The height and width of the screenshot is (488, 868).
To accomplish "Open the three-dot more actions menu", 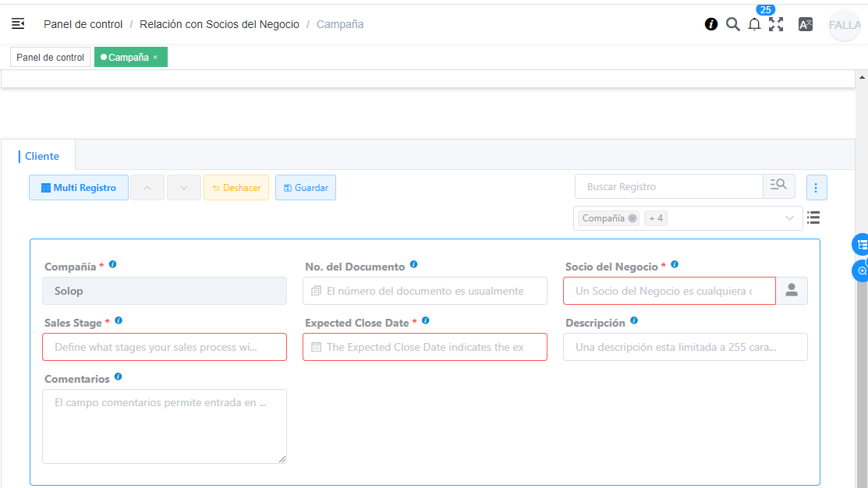I will coord(817,188).
